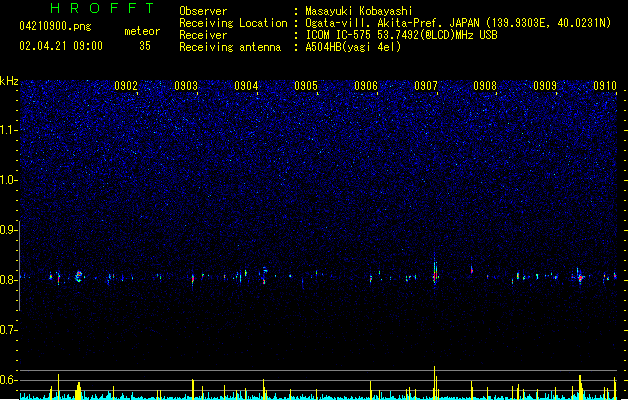The height and width of the screenshot is (400, 629).
Task: Click the Ogata-vill. Akita-Pref. JAPAN location
Action: pyautogui.click(x=458, y=23)
